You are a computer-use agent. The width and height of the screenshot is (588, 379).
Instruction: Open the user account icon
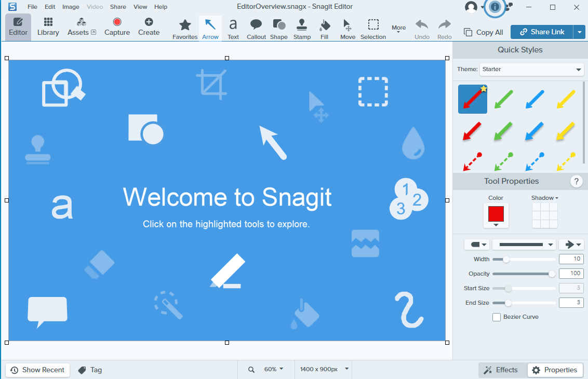[471, 7]
